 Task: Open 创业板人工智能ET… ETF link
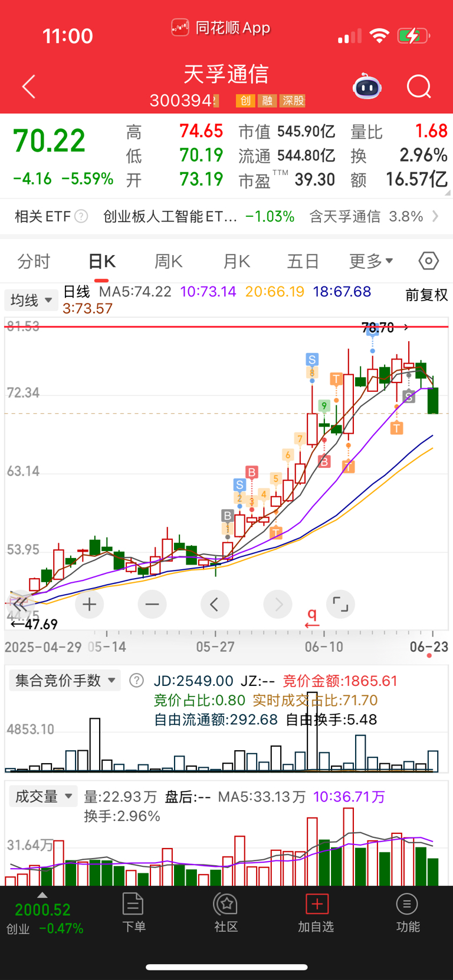point(170,216)
